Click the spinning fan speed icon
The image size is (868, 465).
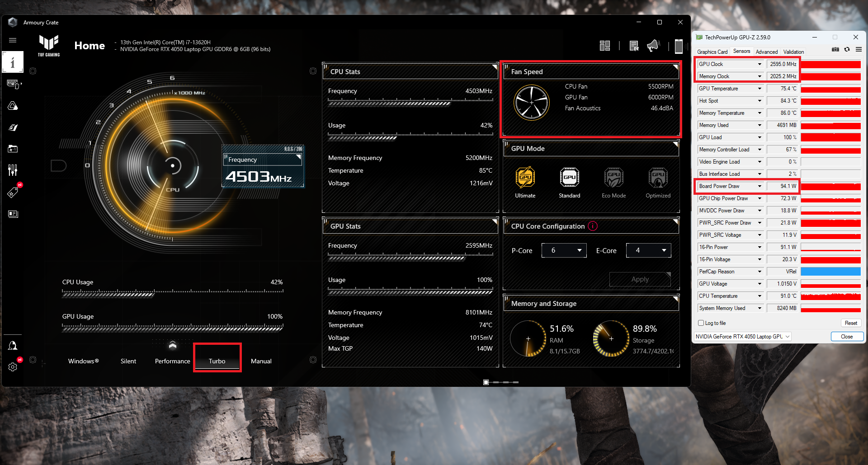tap(532, 103)
